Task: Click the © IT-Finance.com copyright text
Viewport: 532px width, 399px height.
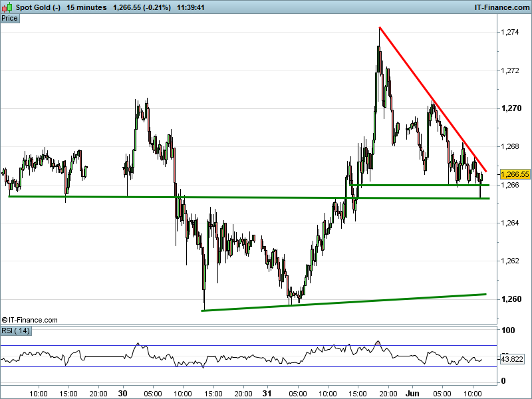Action: [x=29, y=320]
